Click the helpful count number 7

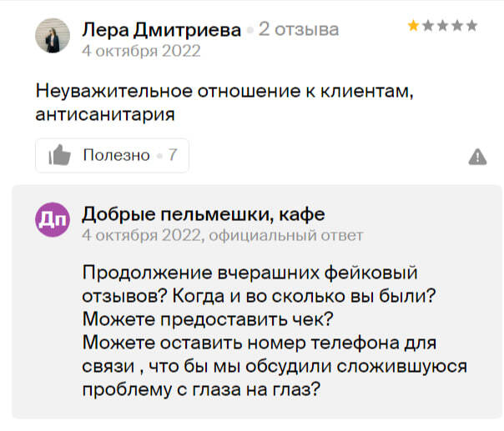tap(173, 155)
